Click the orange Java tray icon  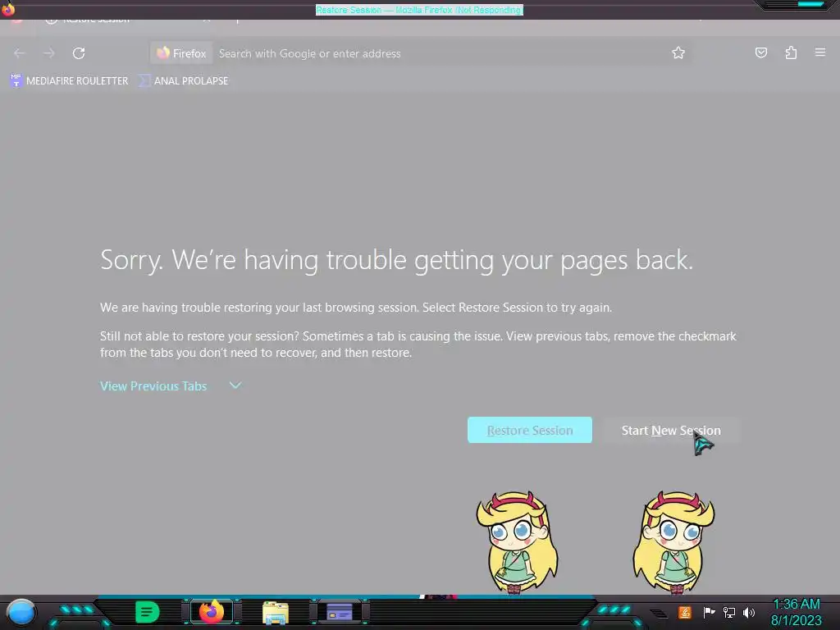click(685, 612)
